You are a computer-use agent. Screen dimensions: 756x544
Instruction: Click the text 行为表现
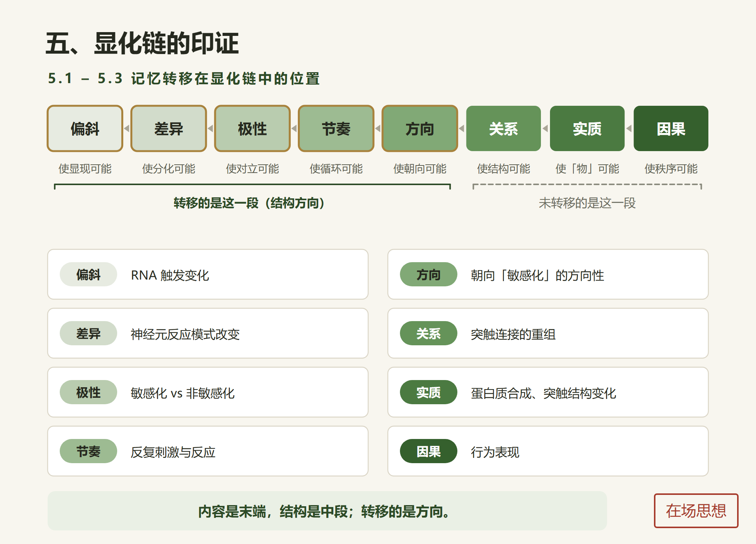click(x=495, y=452)
